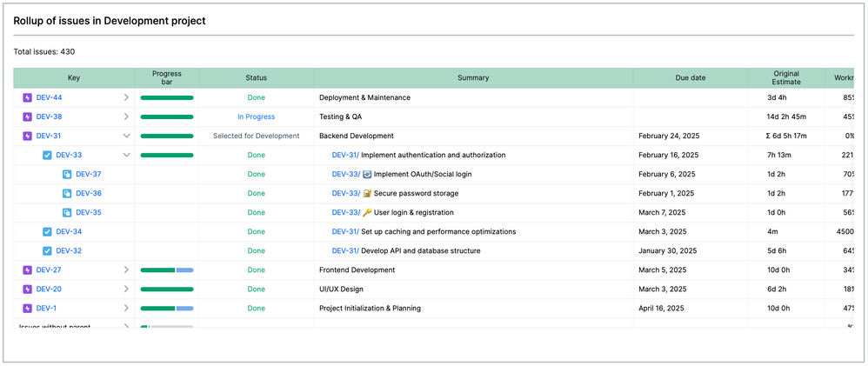Open issue DEV-1 link
868x366 pixels.
pyautogui.click(x=46, y=309)
